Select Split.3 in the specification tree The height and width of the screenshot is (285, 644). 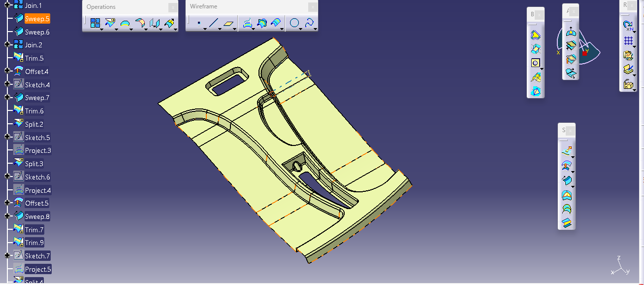point(34,164)
